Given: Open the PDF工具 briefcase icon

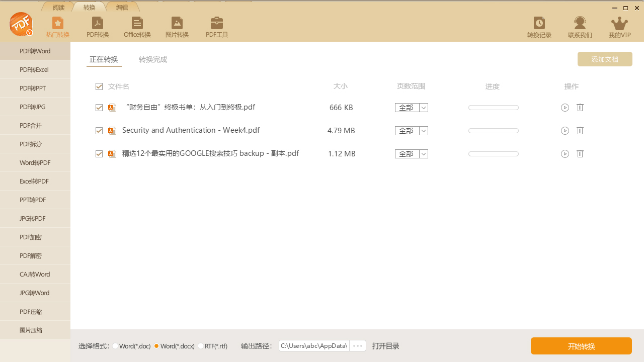Looking at the screenshot, I should pos(217,27).
